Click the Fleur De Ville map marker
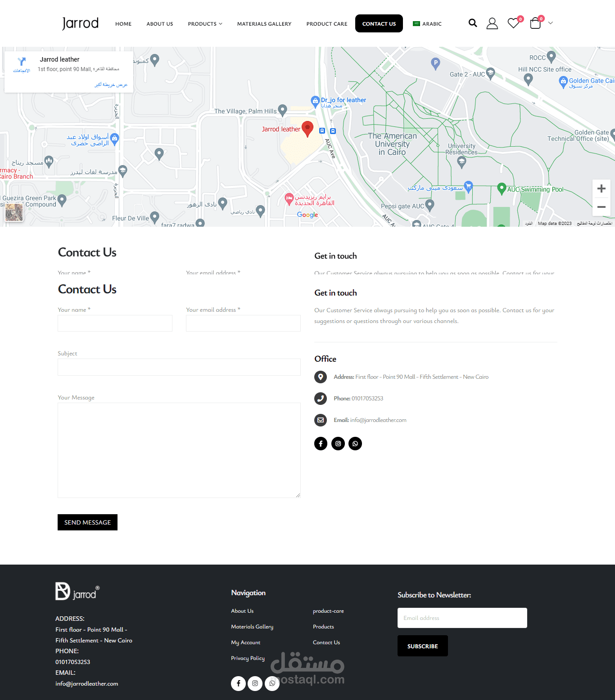615x700 pixels. (155, 217)
